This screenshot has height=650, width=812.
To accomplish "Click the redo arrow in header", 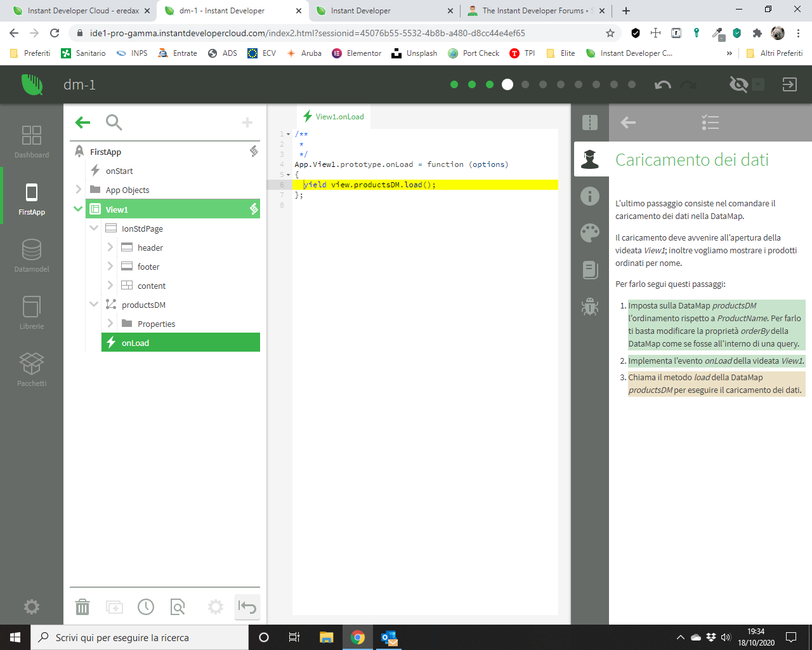I will click(x=688, y=84).
